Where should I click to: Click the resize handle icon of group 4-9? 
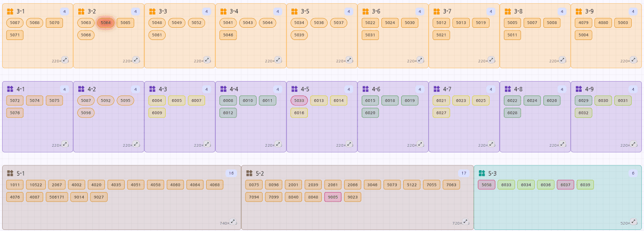633,144
